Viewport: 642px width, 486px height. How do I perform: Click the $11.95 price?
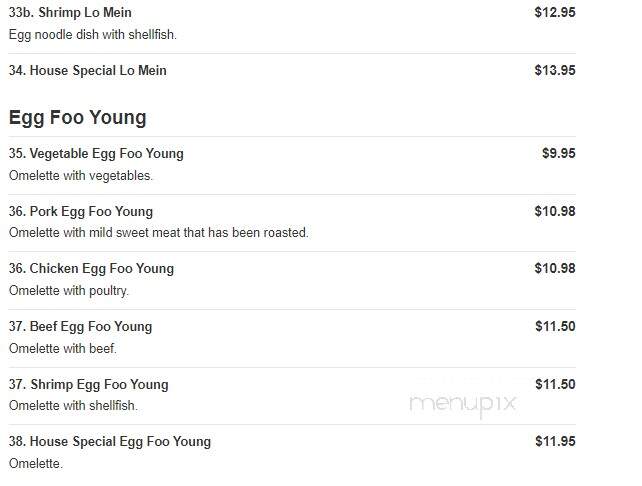point(555,441)
